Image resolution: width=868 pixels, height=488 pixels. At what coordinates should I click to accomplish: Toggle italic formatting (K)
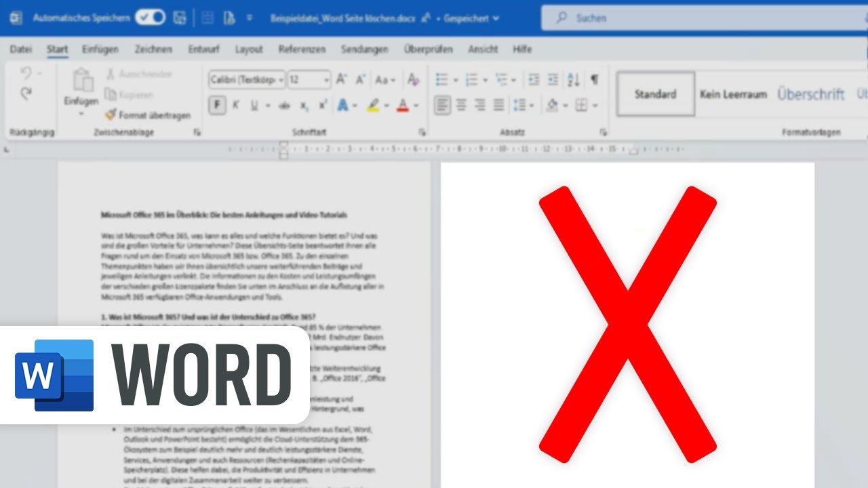point(235,105)
